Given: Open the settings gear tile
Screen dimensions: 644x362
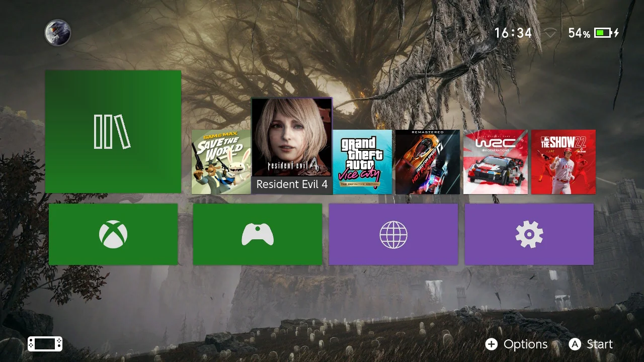Looking at the screenshot, I should 529,234.
